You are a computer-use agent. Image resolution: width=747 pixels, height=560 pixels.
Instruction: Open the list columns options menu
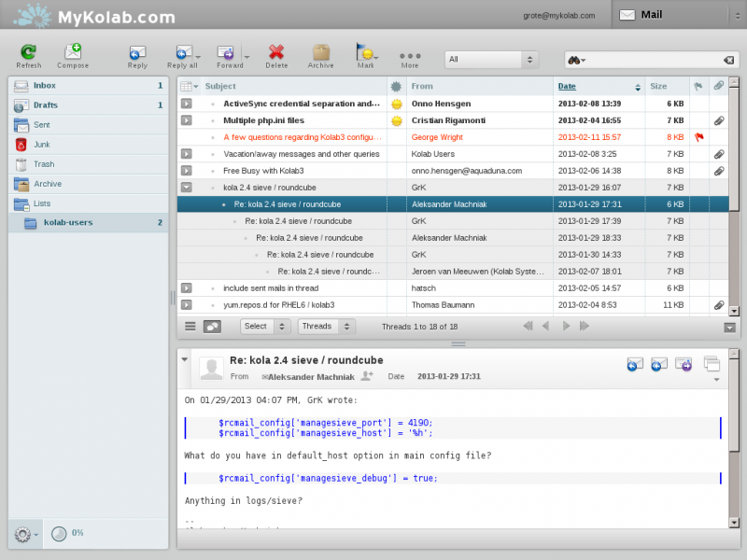click(189, 86)
